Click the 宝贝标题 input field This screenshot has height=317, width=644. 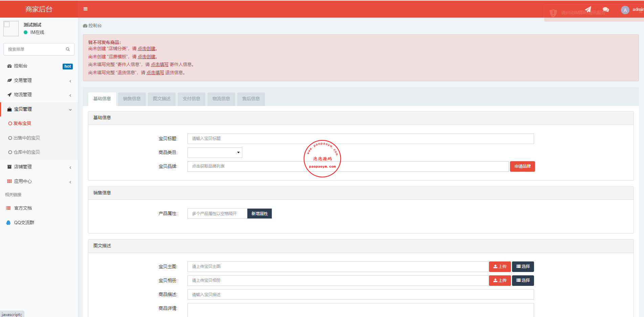(360, 139)
